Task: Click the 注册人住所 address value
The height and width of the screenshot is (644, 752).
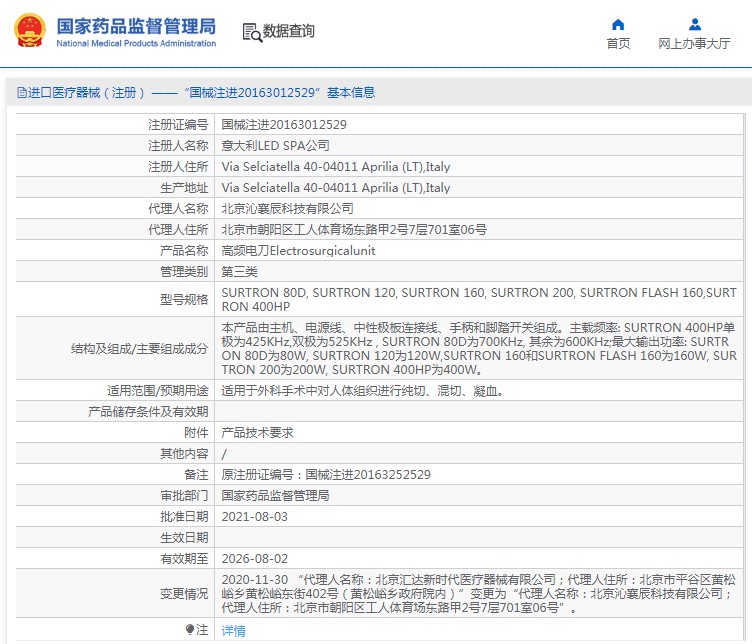Action: click(x=336, y=166)
